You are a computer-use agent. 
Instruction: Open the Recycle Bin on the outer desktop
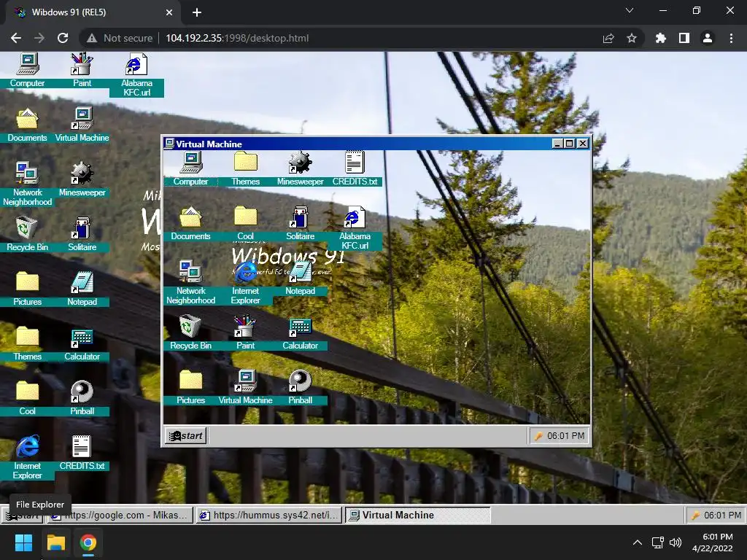tap(27, 235)
